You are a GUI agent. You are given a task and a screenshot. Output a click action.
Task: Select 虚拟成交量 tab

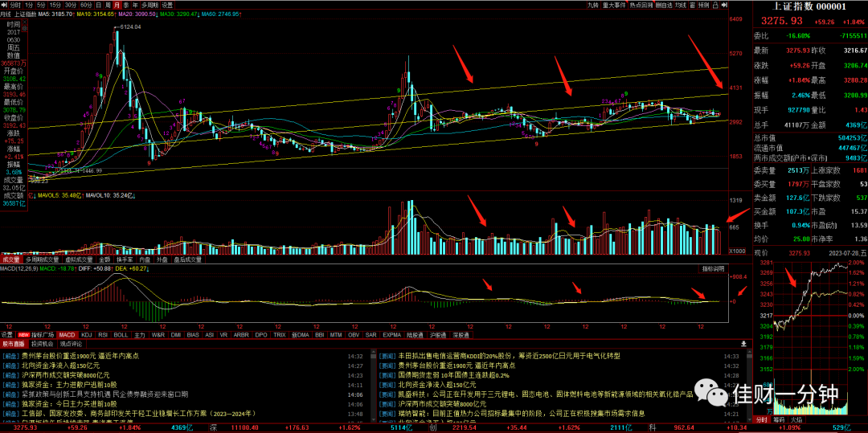[x=79, y=259]
